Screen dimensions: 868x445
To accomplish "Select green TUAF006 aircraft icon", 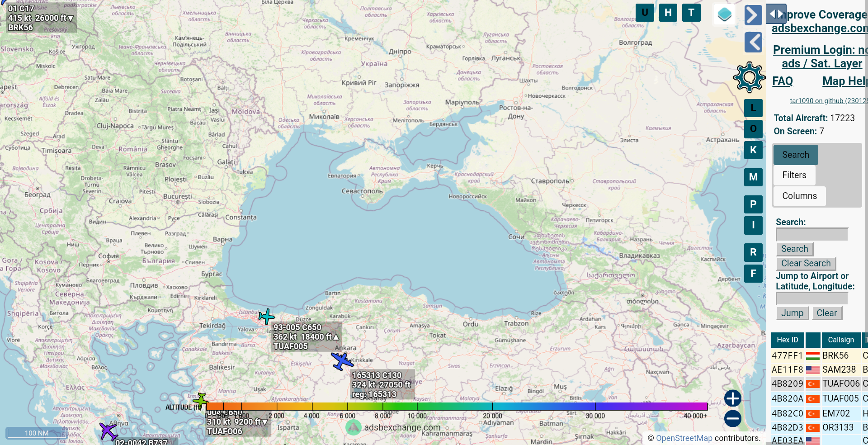I will point(200,401).
